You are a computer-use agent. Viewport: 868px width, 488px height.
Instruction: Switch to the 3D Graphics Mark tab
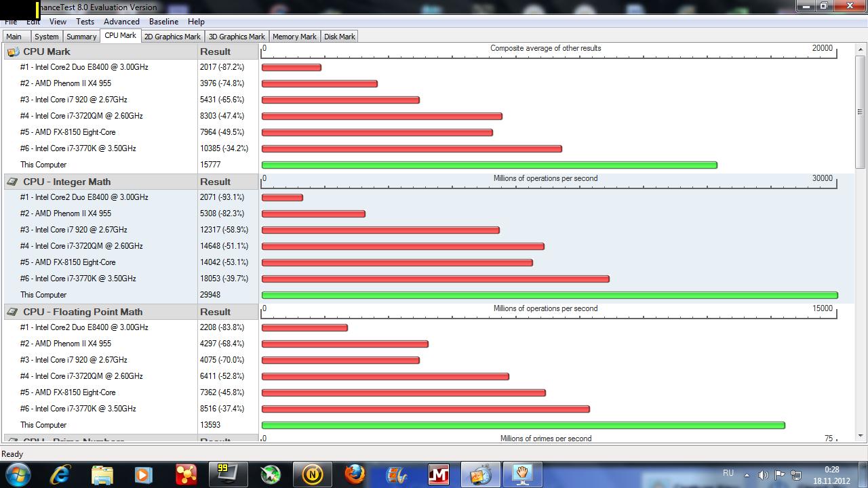tap(237, 37)
